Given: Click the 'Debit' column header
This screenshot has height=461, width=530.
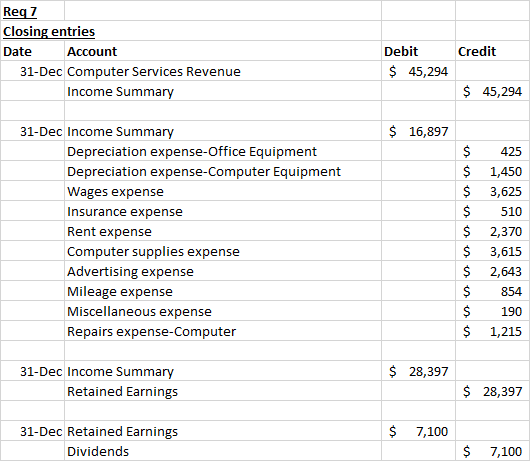Looking at the screenshot, I should point(418,51).
